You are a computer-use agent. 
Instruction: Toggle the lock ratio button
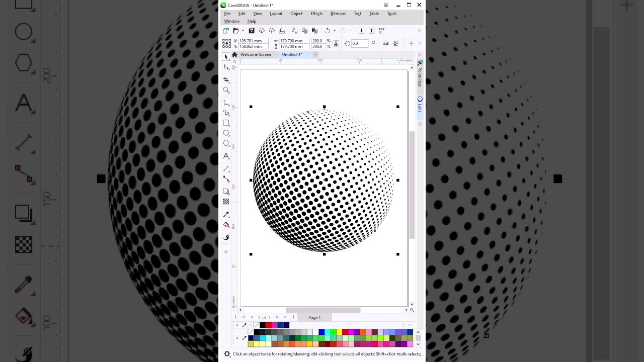[x=336, y=44]
